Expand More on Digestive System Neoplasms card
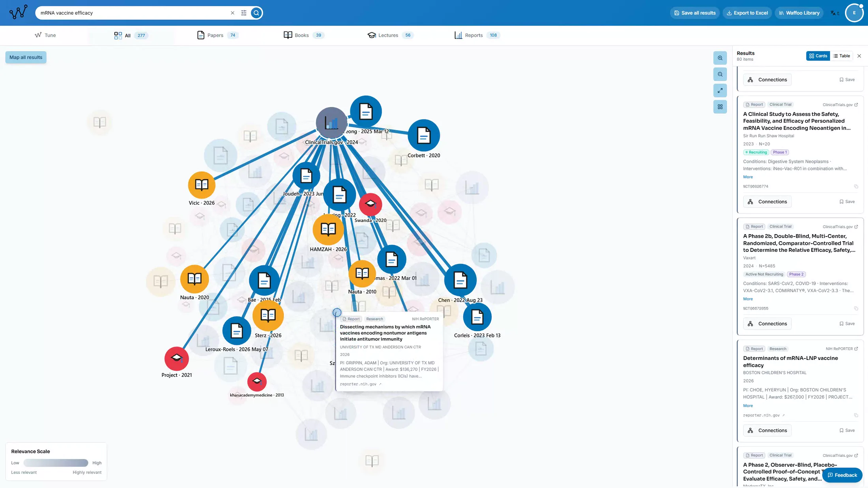Image resolution: width=868 pixels, height=488 pixels. point(748,177)
